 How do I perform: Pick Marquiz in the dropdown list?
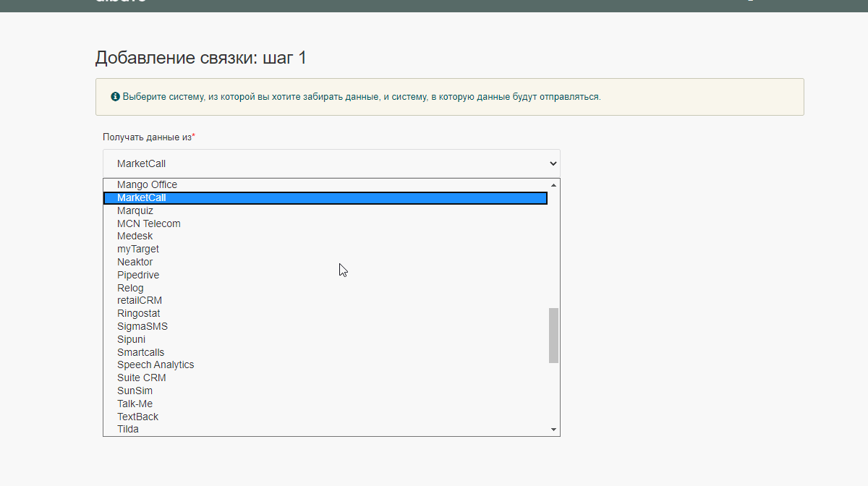click(135, 210)
